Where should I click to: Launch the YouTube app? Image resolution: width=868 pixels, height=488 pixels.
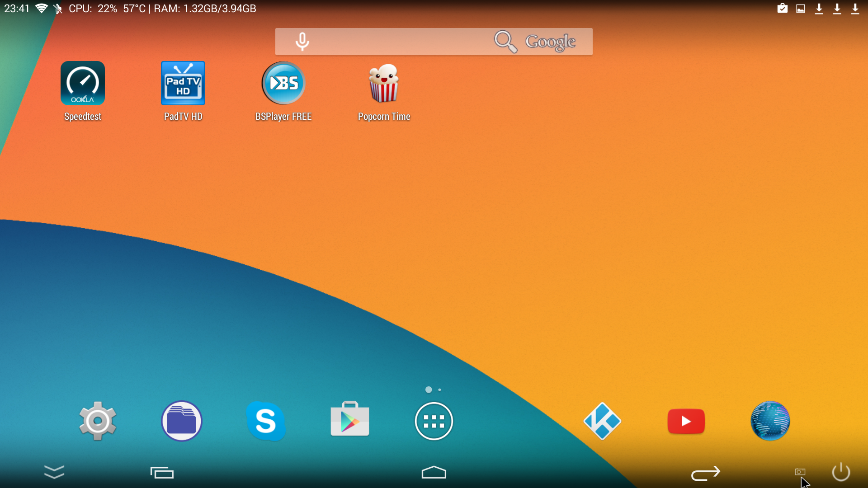(686, 421)
